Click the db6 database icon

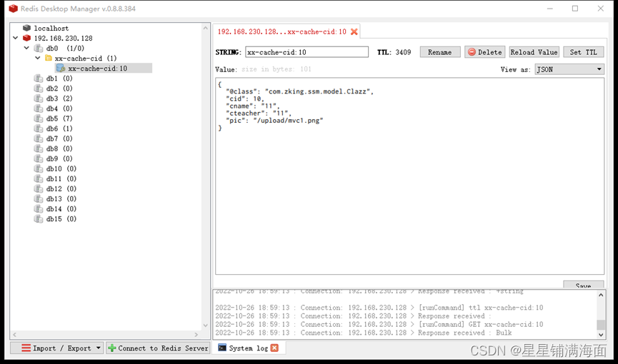[39, 128]
